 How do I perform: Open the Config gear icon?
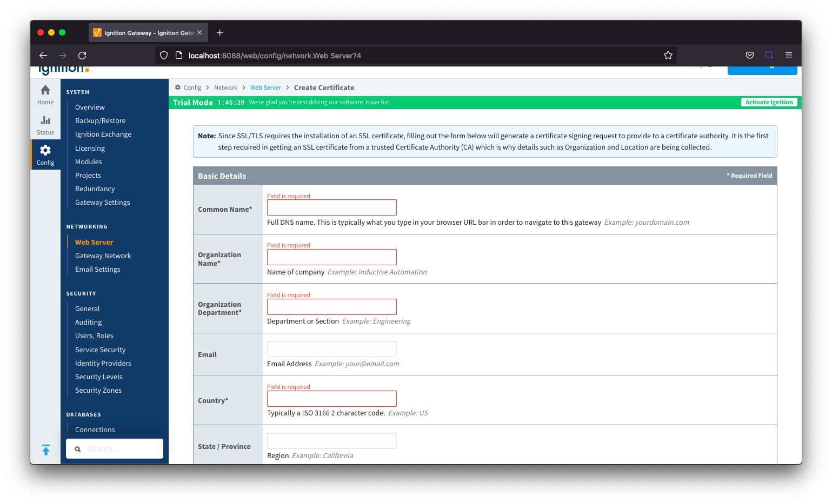pos(45,150)
